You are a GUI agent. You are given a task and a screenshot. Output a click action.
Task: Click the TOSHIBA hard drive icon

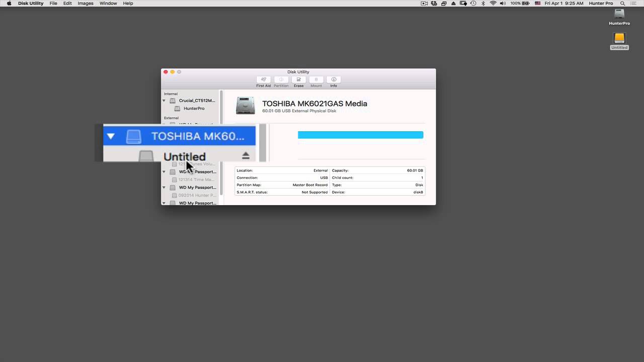coord(246,106)
